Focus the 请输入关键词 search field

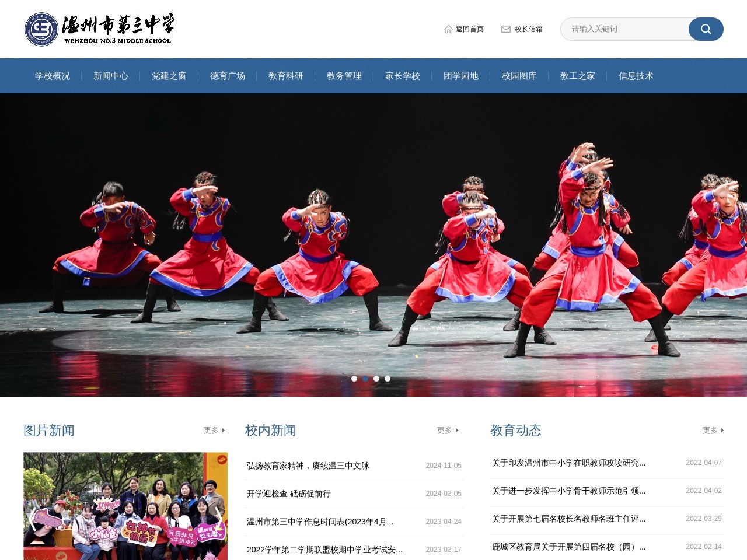click(x=624, y=29)
